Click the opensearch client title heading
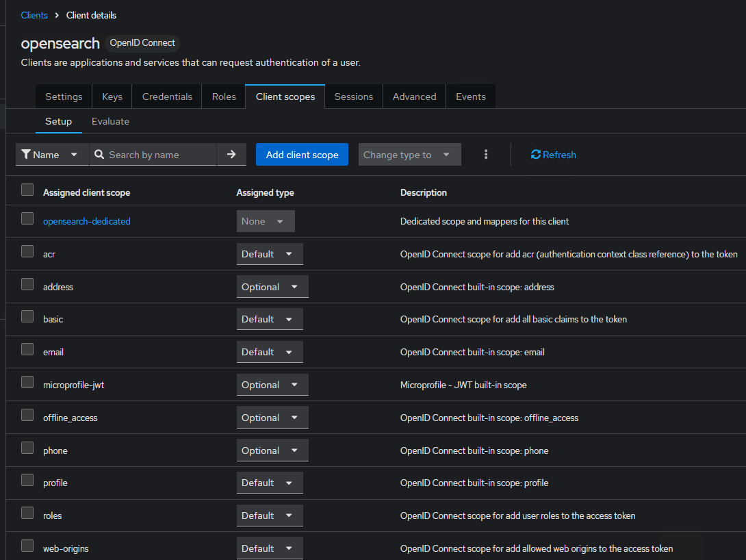This screenshot has height=560, width=746. point(60,43)
